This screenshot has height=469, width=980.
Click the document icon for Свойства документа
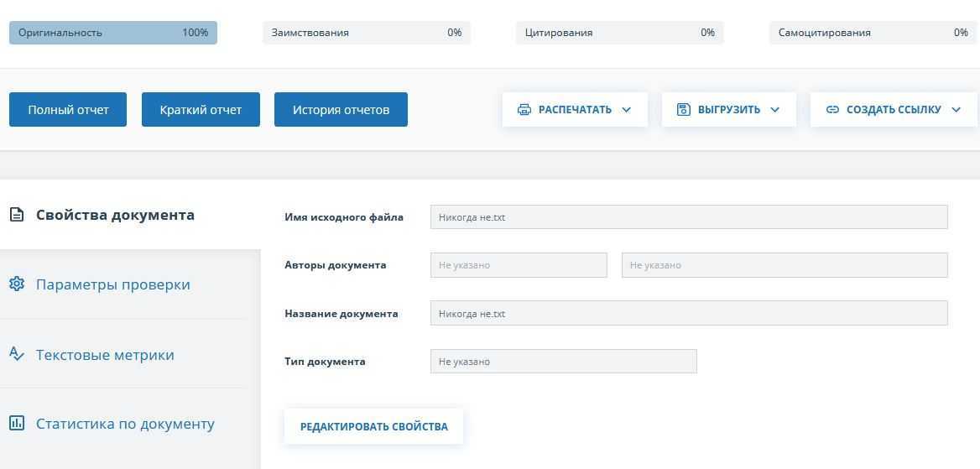click(17, 215)
